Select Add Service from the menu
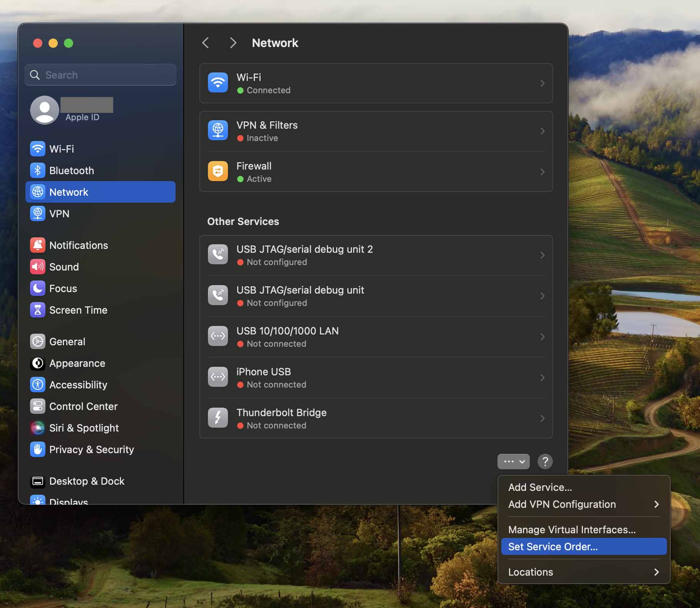 click(540, 487)
